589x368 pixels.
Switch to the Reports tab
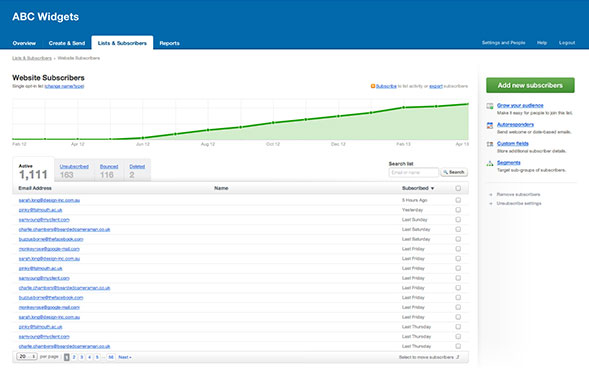click(169, 43)
